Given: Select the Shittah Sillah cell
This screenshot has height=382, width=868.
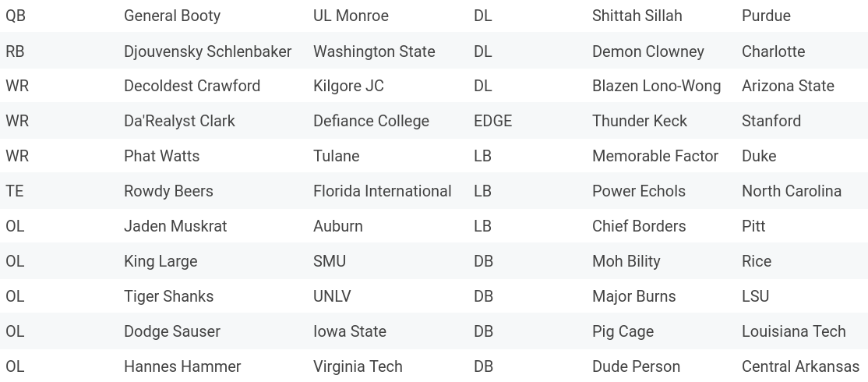Looking at the screenshot, I should point(637,16).
